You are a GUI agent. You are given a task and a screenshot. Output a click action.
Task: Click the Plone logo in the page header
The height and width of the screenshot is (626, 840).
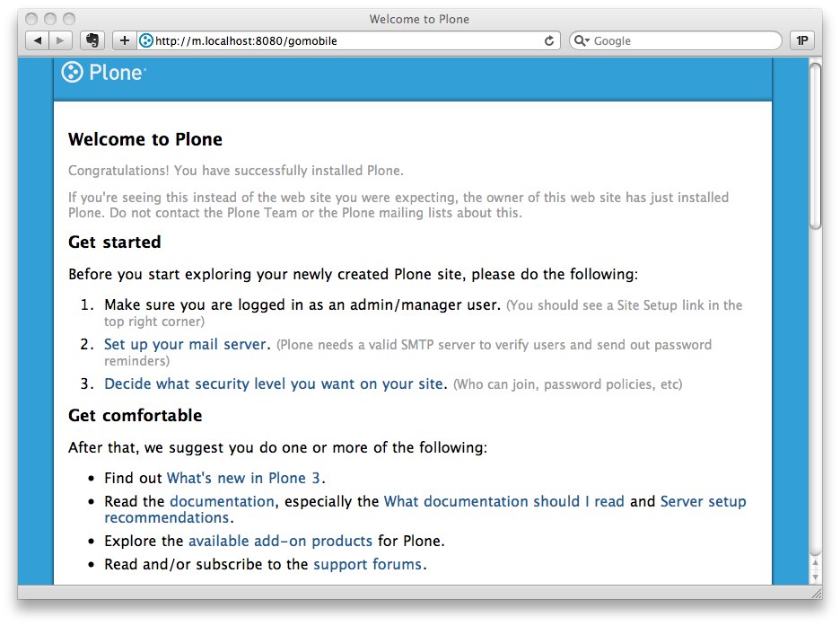click(x=103, y=73)
